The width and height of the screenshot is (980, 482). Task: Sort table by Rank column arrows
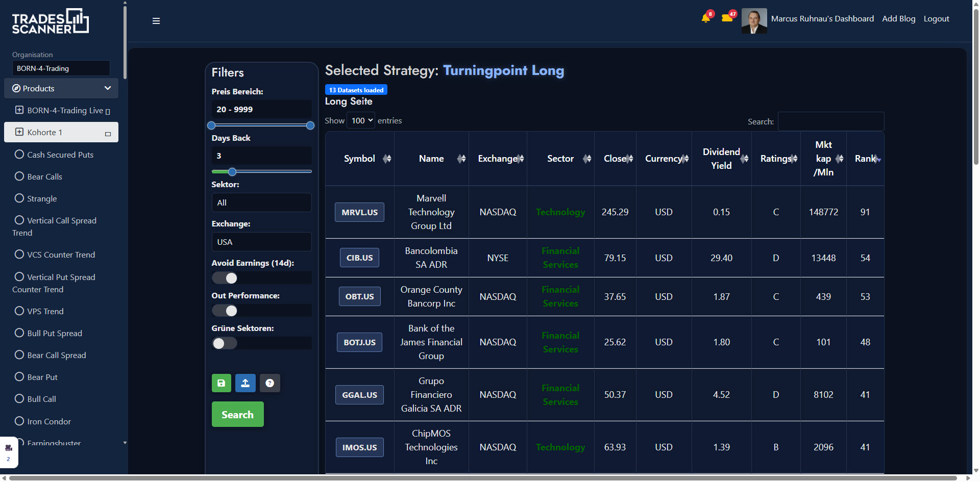point(877,159)
